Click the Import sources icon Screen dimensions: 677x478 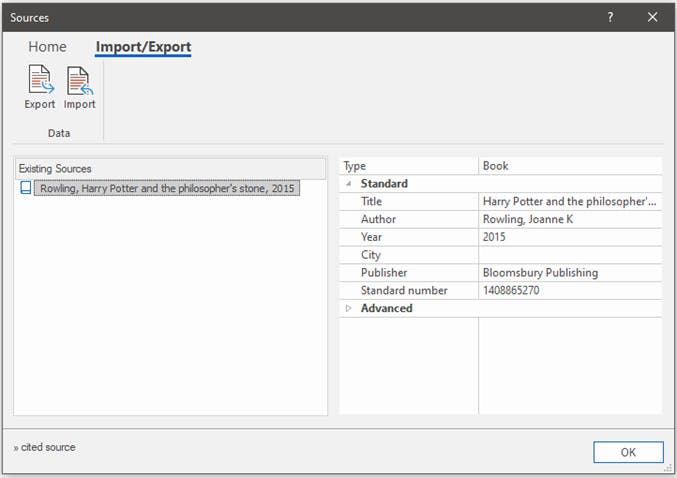pyautogui.click(x=79, y=87)
